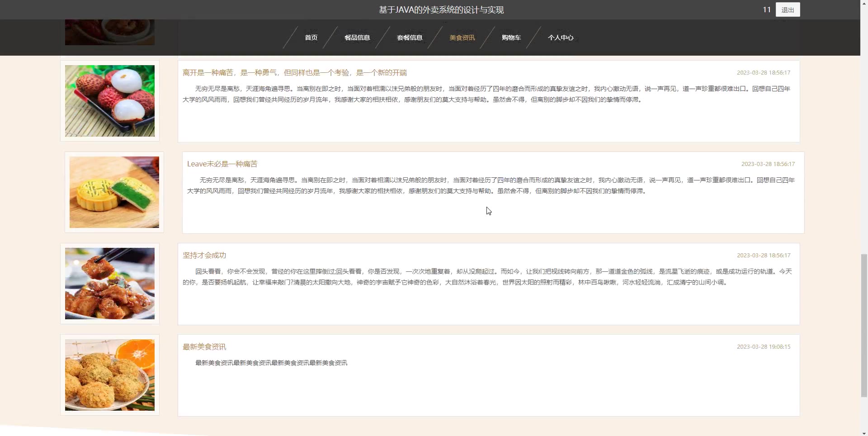The image size is (868, 436).
Task: Click the braised ribs thumbnail
Action: (110, 284)
